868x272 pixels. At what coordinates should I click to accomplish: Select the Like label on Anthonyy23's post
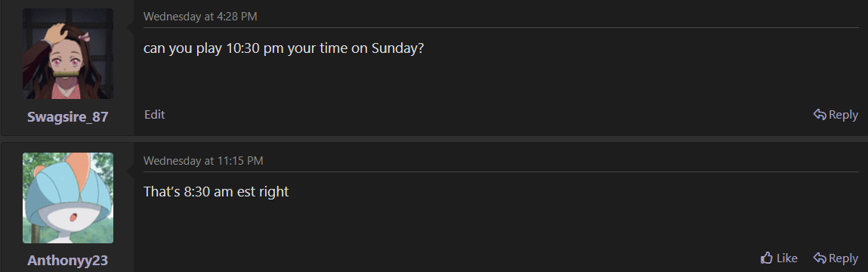pyautogui.click(x=786, y=258)
